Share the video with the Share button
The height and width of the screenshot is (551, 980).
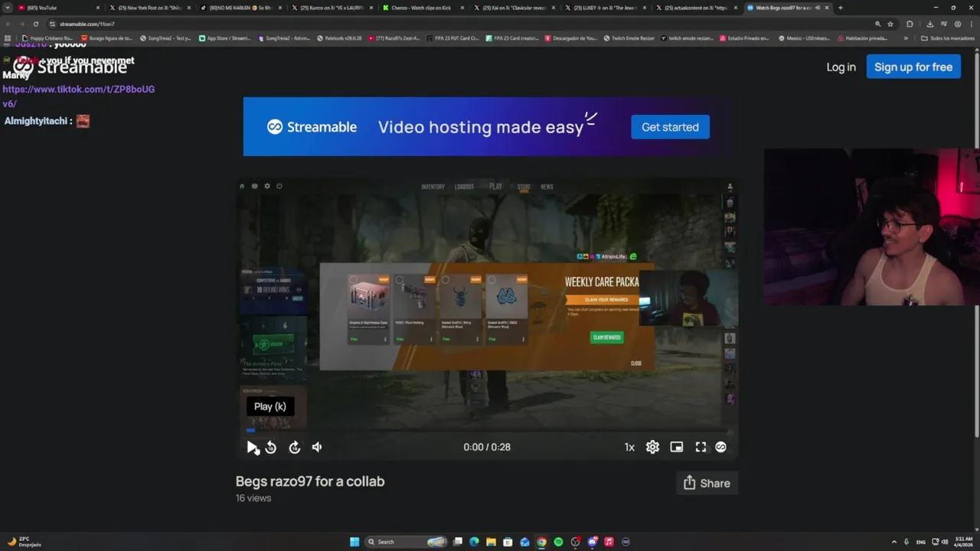(x=707, y=483)
